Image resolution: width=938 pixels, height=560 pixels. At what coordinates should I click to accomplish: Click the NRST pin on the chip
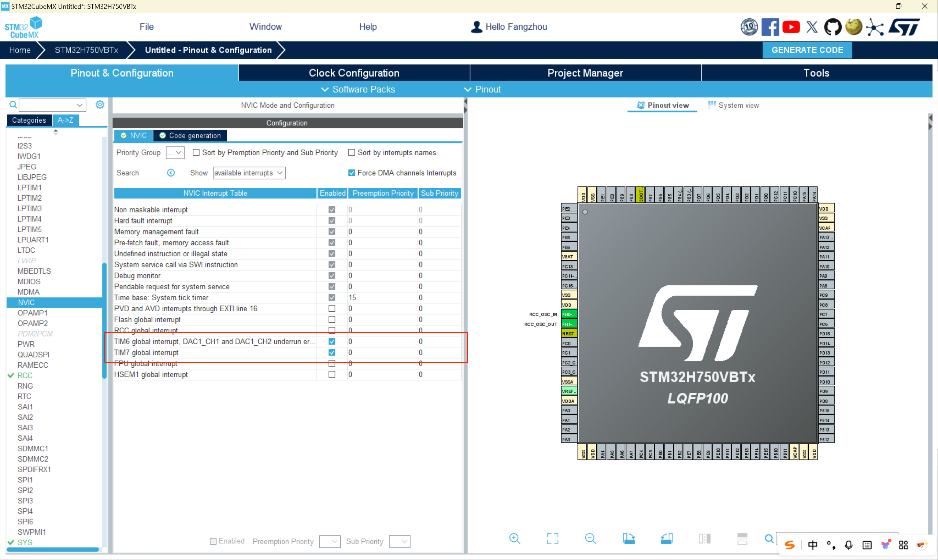coord(568,333)
